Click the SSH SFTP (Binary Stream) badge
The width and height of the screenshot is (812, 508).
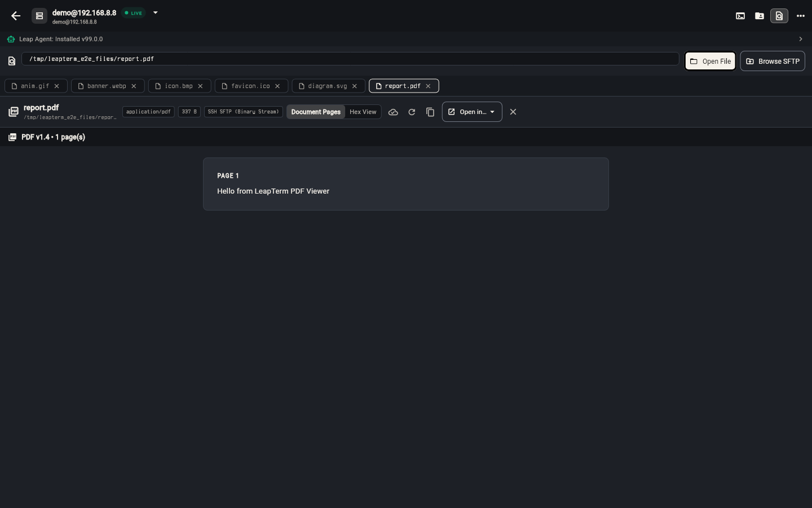(244, 112)
